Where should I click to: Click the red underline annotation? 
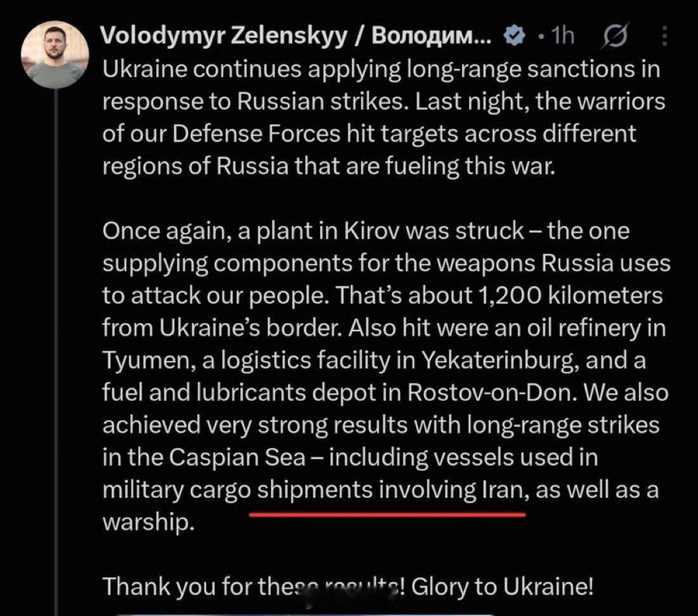coord(387,514)
